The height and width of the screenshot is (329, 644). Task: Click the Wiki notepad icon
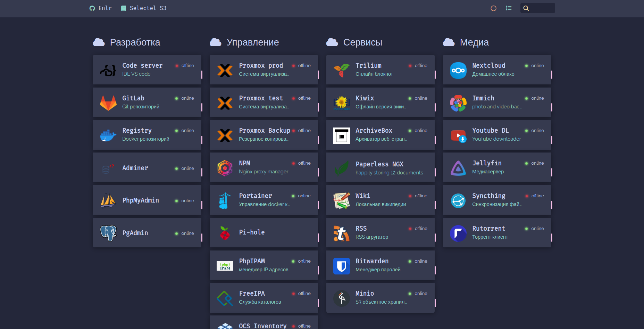point(342,200)
